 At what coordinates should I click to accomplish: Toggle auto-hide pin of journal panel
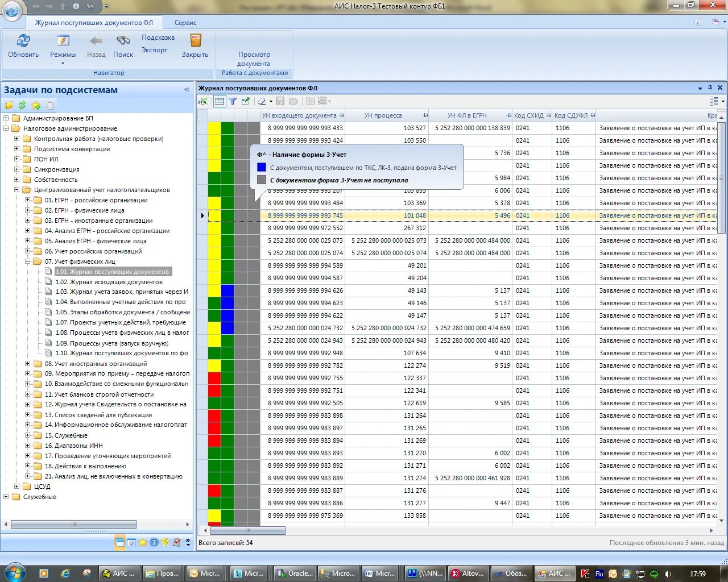[710, 88]
